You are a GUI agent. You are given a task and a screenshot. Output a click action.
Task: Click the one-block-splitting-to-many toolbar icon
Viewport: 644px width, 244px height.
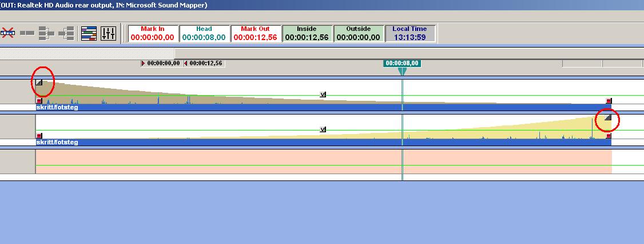(66, 33)
